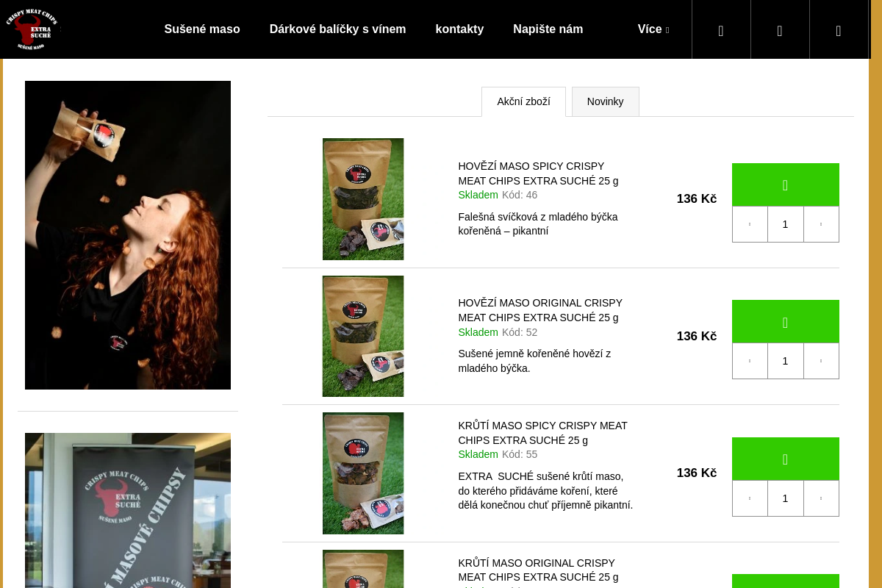882x588 pixels.
Task: Click Skladem label under Krůtí Spicy
Action: coord(478,454)
